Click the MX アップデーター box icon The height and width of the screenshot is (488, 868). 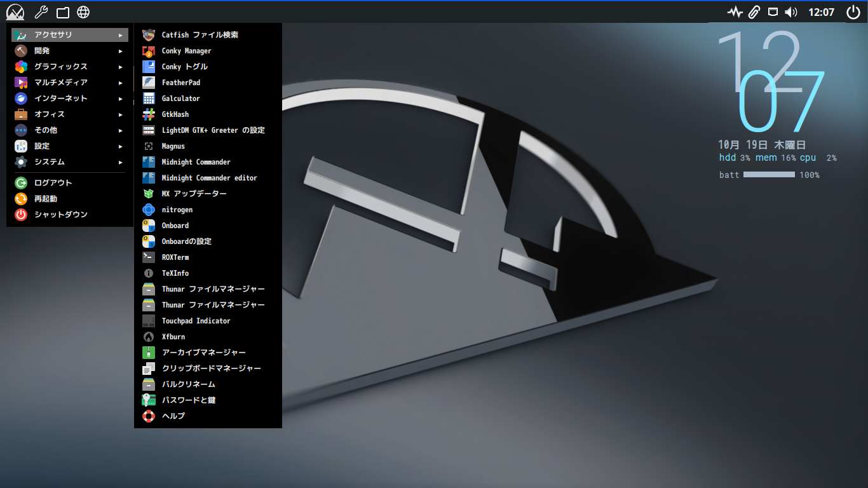point(149,194)
